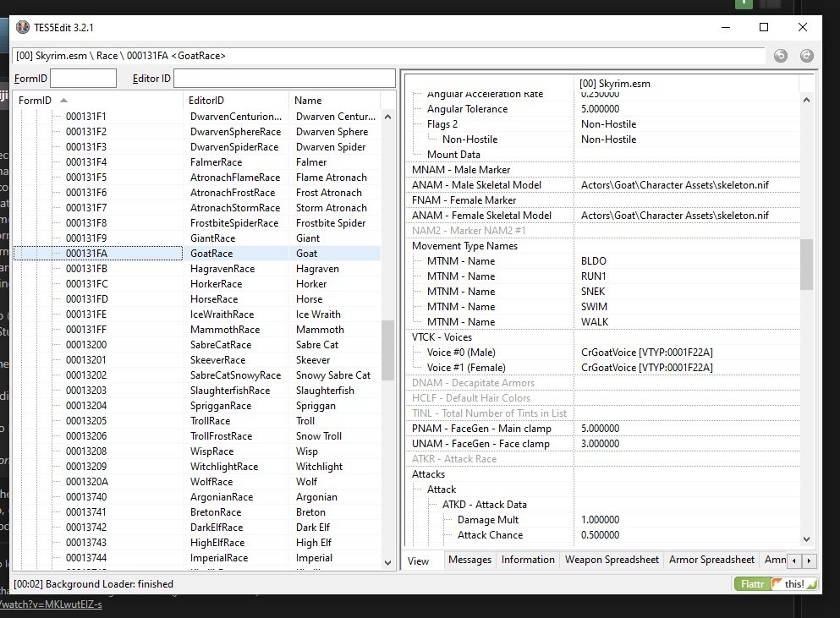Click the Editor ID input field
The height and width of the screenshot is (618, 840).
tap(284, 78)
